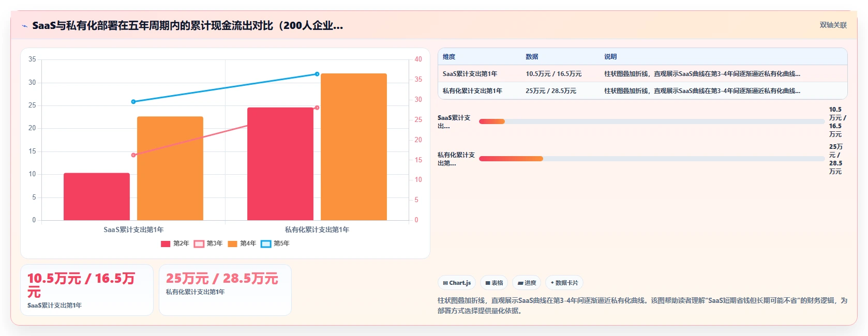868x336 pixels.
Task: Click the orange SaaS累计支出第1年 bar
Action: [170, 169]
